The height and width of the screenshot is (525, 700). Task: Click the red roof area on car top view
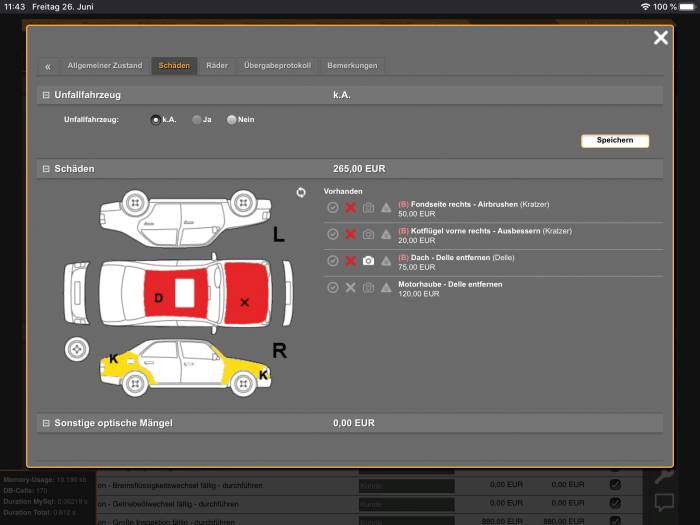click(160, 292)
